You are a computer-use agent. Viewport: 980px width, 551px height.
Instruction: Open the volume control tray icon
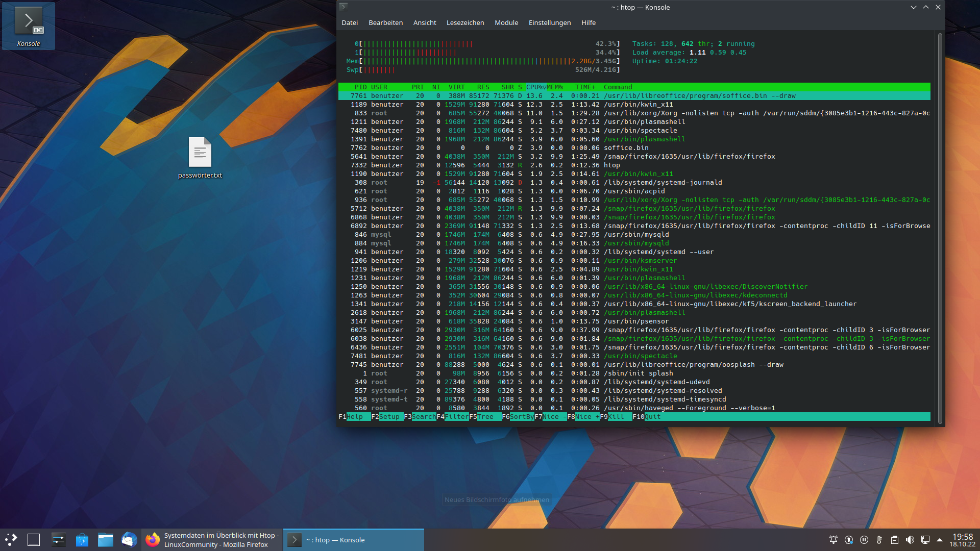pyautogui.click(x=910, y=540)
